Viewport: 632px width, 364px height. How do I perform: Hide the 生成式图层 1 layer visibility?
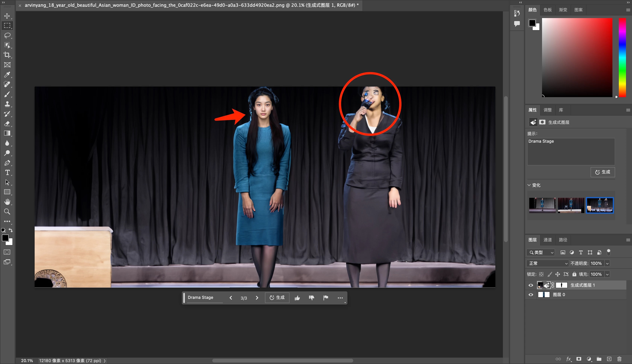[531, 285]
